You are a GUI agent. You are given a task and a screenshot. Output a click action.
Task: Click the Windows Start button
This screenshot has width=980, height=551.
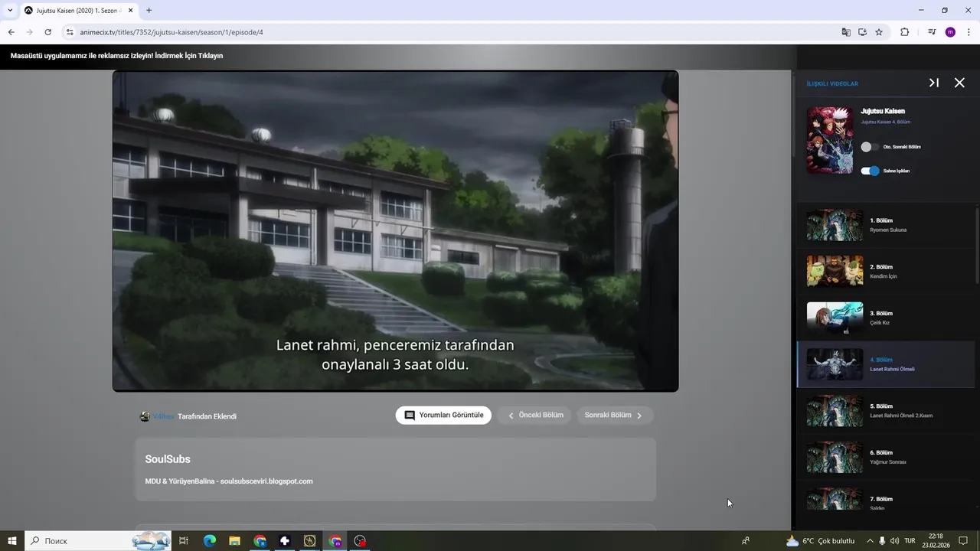12,541
